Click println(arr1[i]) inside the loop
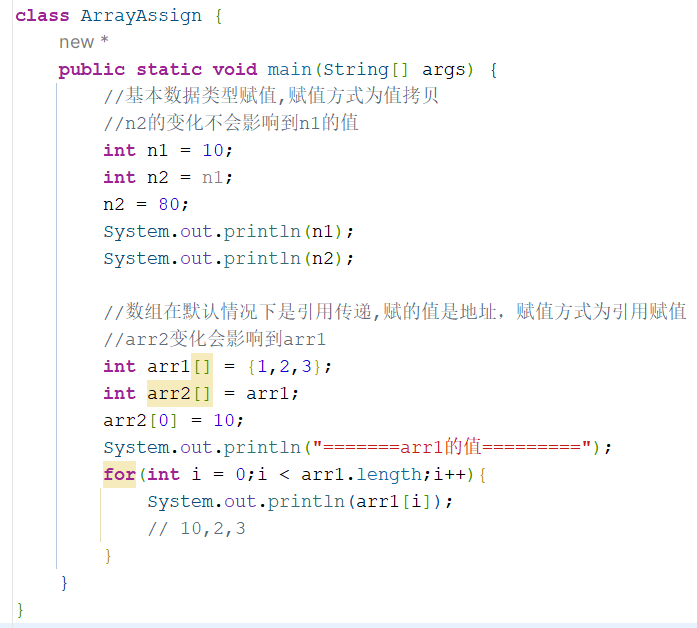This screenshot has width=697, height=628. pyautogui.click(x=300, y=501)
